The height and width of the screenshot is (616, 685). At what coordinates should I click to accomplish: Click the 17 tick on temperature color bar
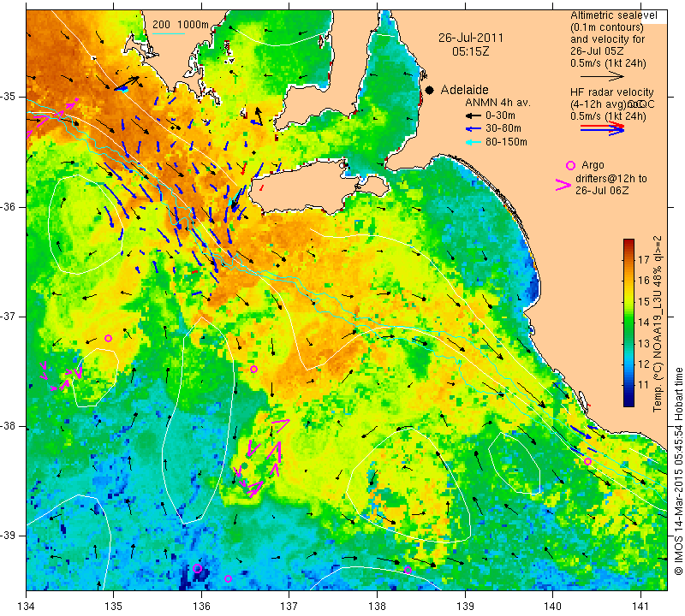click(x=644, y=260)
